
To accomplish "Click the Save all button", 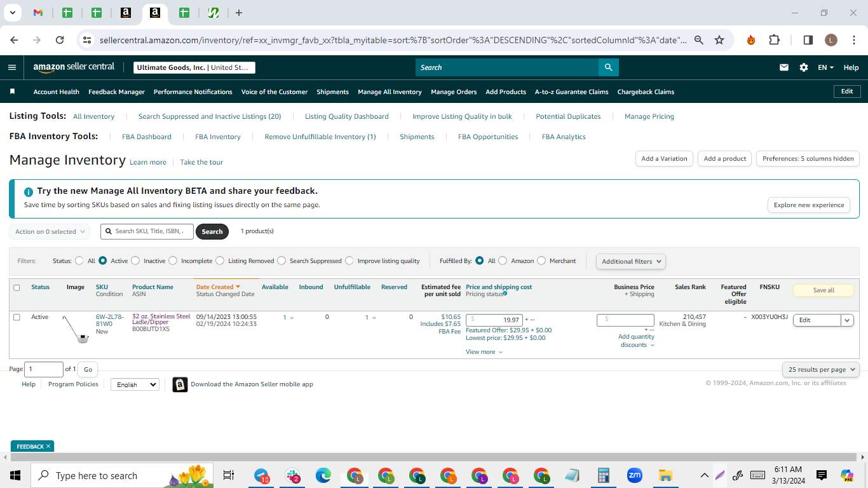I will pos(824,290).
